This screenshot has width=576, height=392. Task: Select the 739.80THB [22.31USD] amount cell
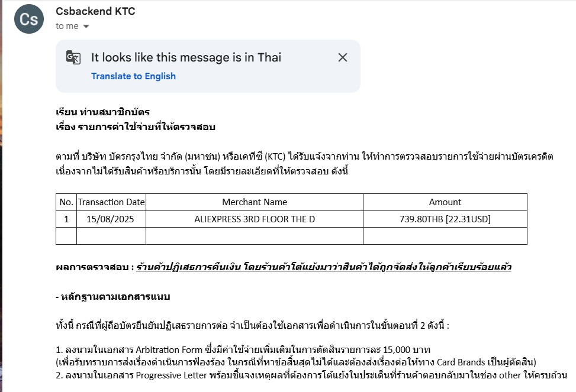point(445,219)
